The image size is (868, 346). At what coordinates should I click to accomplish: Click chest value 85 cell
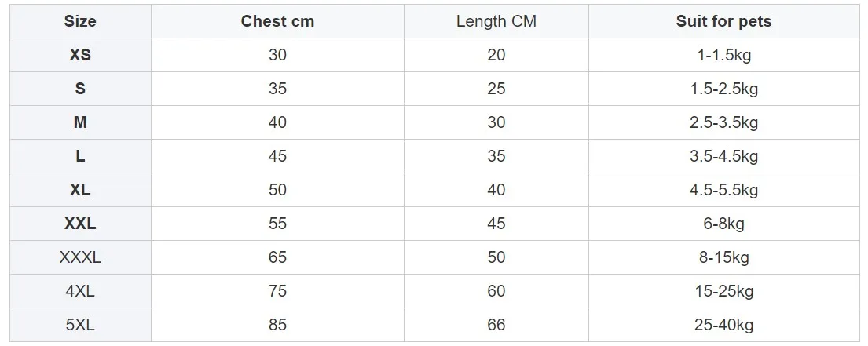(277, 325)
